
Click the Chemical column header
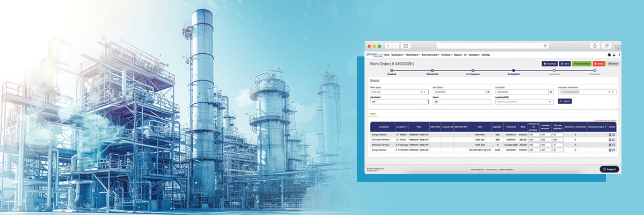[510, 127]
